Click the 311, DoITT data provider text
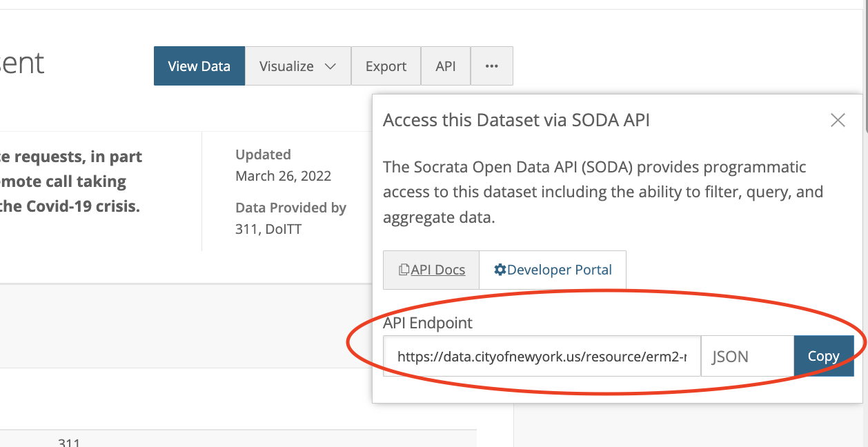Viewport: 868px width, 447px height. click(x=268, y=229)
